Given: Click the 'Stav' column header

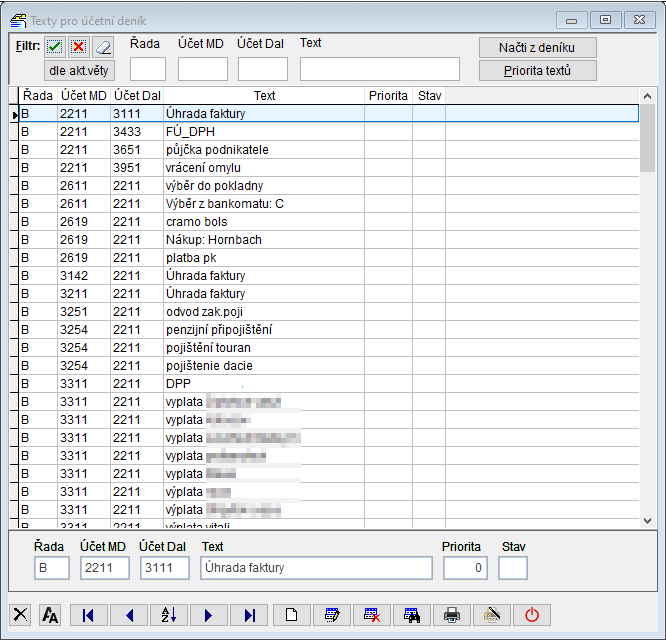Looking at the screenshot, I should click(x=429, y=96).
